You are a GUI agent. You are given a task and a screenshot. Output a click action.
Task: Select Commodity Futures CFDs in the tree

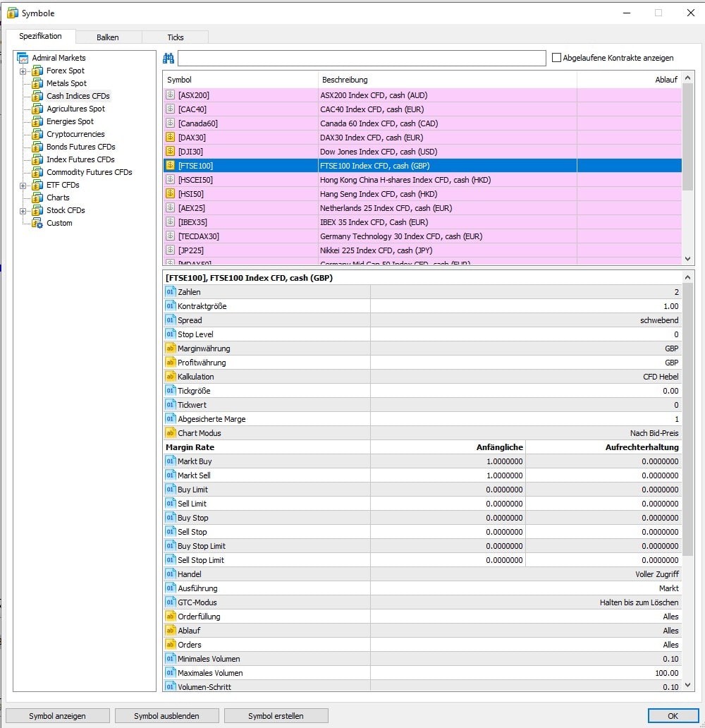(89, 172)
